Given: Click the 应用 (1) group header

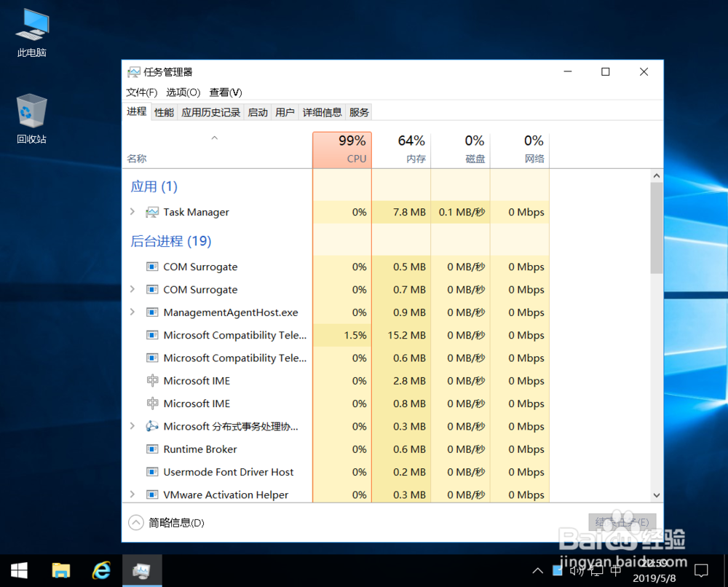Looking at the screenshot, I should tap(154, 186).
